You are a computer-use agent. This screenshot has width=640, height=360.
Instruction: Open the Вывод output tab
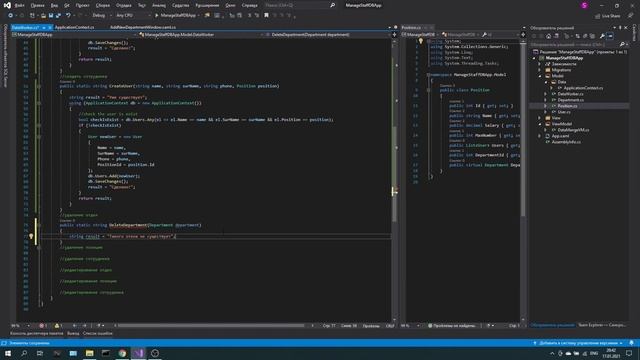click(73, 333)
